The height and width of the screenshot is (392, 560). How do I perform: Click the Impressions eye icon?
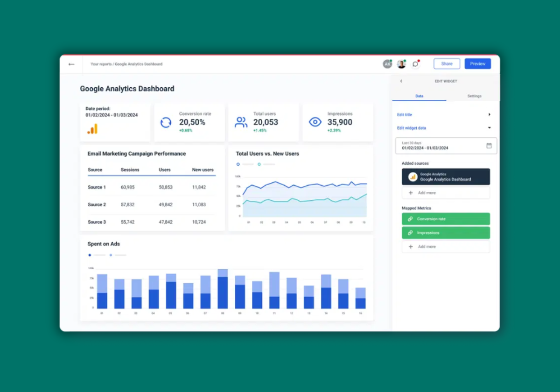315,122
